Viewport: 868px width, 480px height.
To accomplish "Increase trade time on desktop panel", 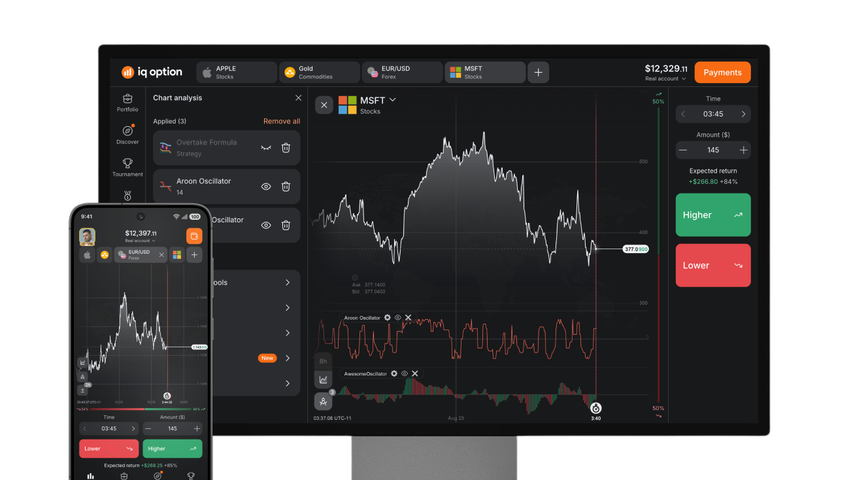I will click(x=743, y=114).
